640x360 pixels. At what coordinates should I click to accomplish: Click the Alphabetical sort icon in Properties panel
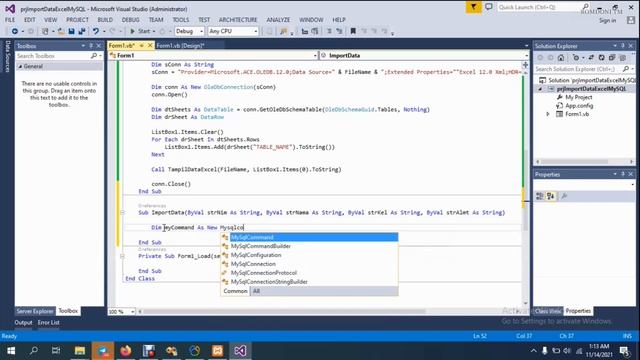[550, 196]
